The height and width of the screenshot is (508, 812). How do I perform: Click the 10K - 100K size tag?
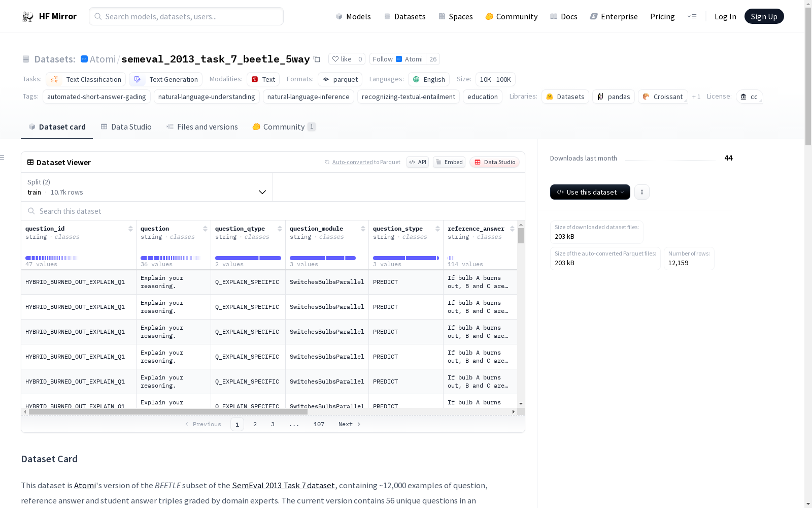(495, 79)
